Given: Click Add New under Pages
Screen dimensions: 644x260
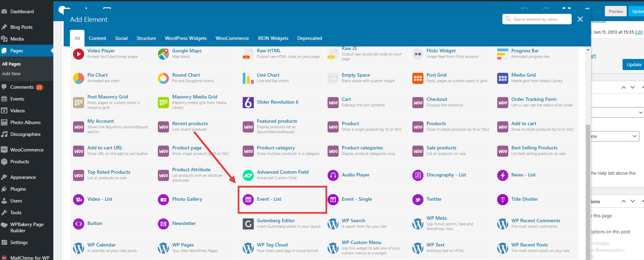Looking at the screenshot, I should pyautogui.click(x=11, y=73).
